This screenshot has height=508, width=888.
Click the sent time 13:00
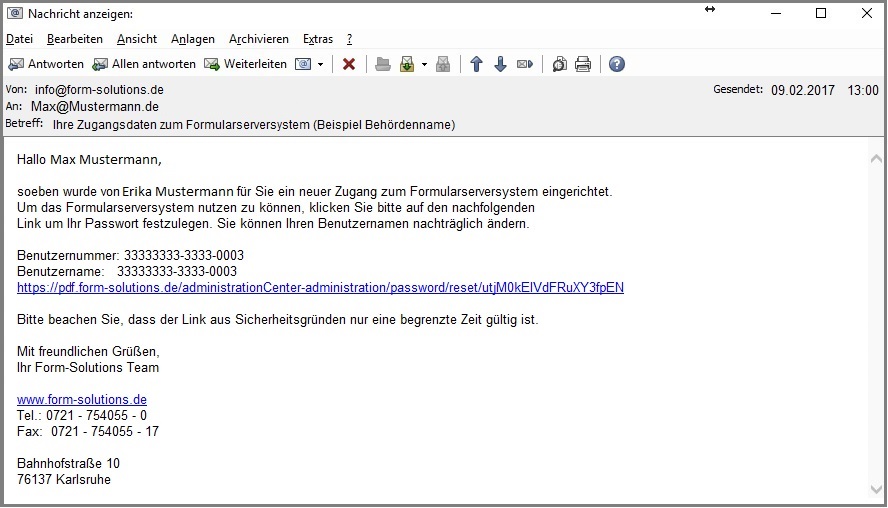coord(863,90)
